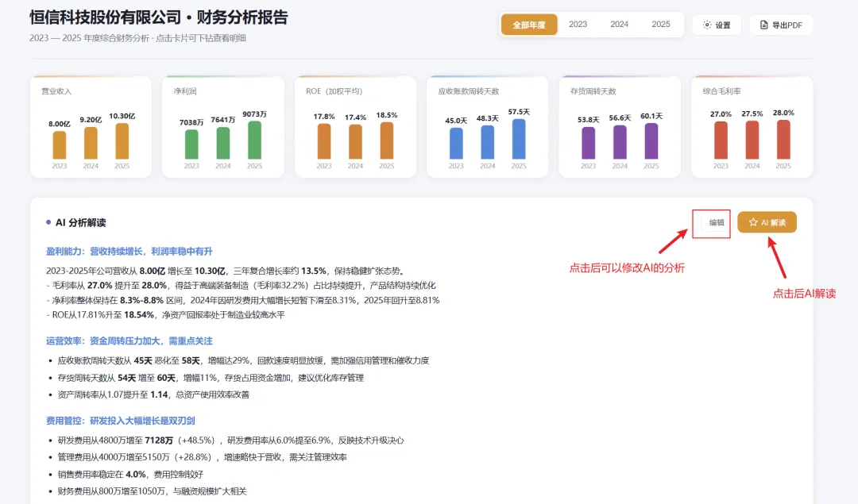Click the line 净利率整体保持在 8.3%-8.8% 区间
Screen dimensions: 858x504
pyautogui.click(x=242, y=300)
